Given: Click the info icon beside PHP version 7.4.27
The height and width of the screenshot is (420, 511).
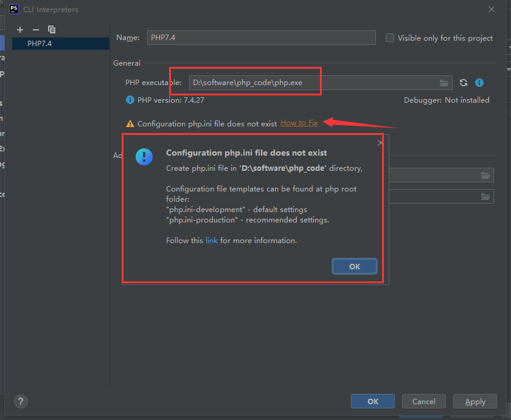Looking at the screenshot, I should click(130, 100).
